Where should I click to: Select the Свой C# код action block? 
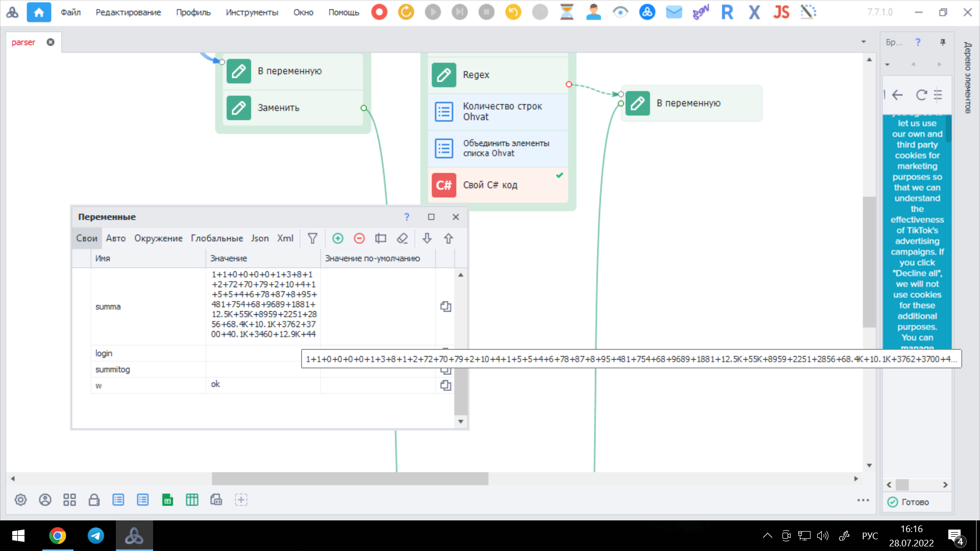click(x=498, y=185)
